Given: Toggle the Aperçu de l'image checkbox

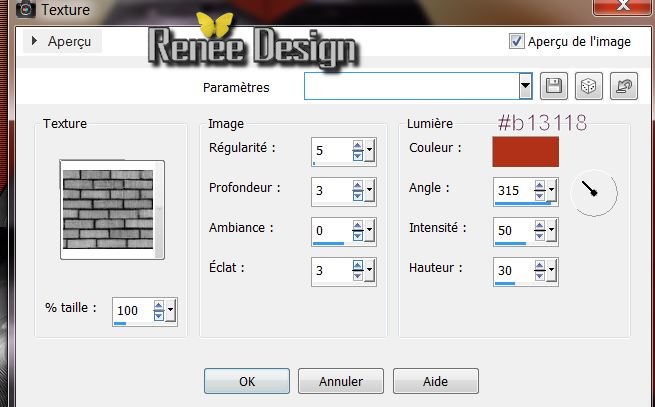Looking at the screenshot, I should pos(516,41).
